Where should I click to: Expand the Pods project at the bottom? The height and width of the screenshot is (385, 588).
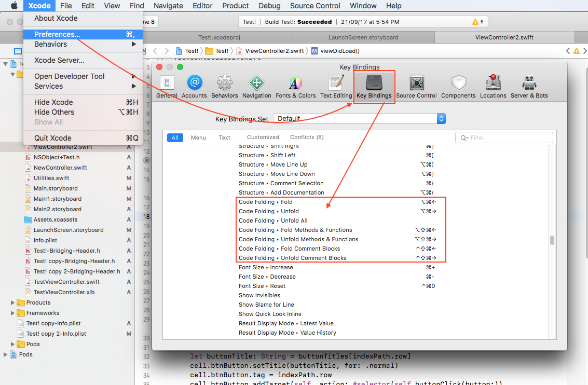[x=5, y=354]
